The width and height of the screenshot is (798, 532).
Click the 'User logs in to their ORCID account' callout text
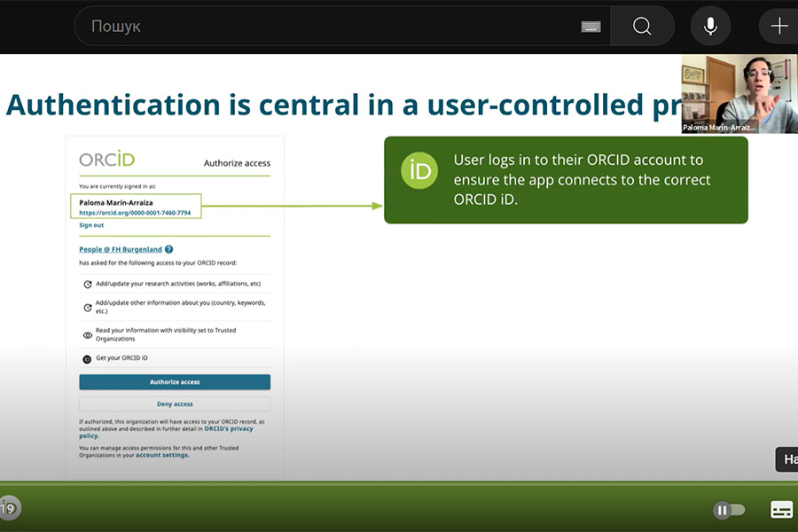(582, 180)
